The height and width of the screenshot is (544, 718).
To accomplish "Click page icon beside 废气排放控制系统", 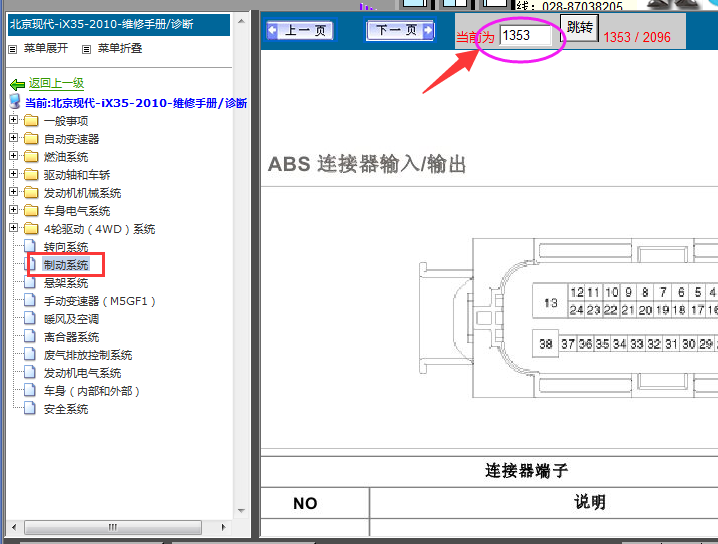I will coord(30,354).
